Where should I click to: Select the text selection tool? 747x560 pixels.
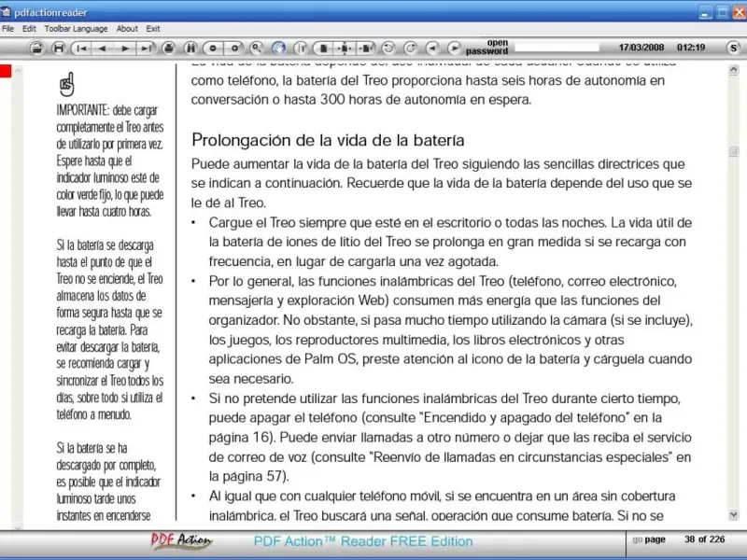point(301,49)
